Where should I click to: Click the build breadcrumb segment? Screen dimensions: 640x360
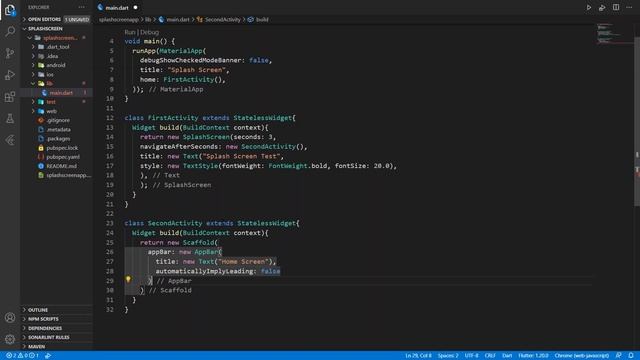(x=262, y=19)
